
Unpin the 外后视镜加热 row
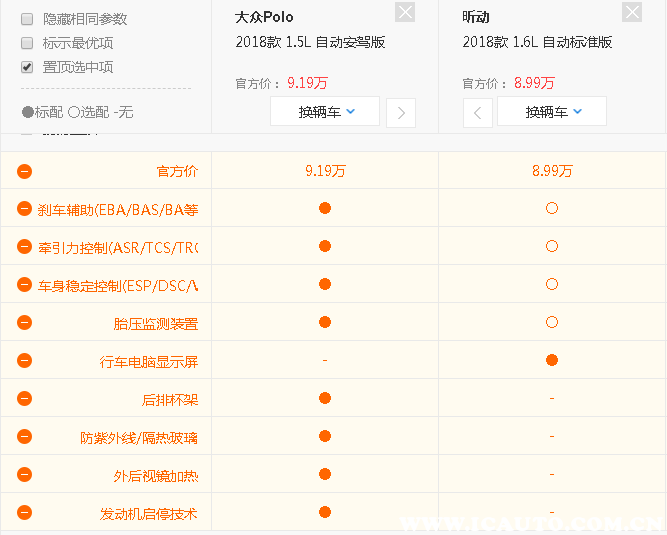(x=25, y=475)
